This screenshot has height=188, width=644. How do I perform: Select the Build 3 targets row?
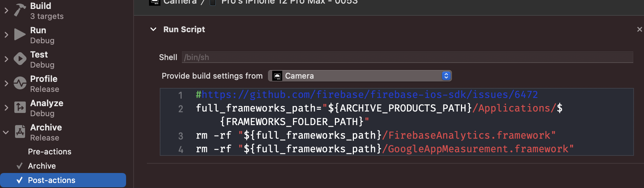tap(47, 11)
